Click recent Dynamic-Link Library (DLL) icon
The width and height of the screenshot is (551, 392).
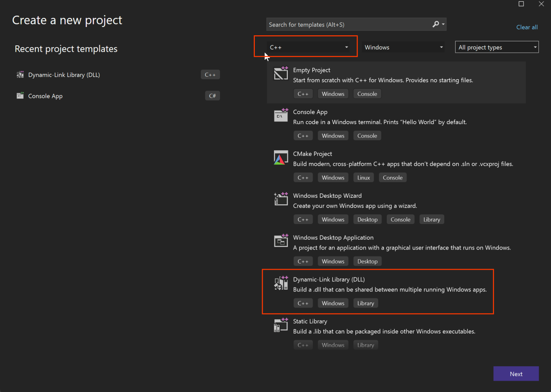(x=20, y=75)
